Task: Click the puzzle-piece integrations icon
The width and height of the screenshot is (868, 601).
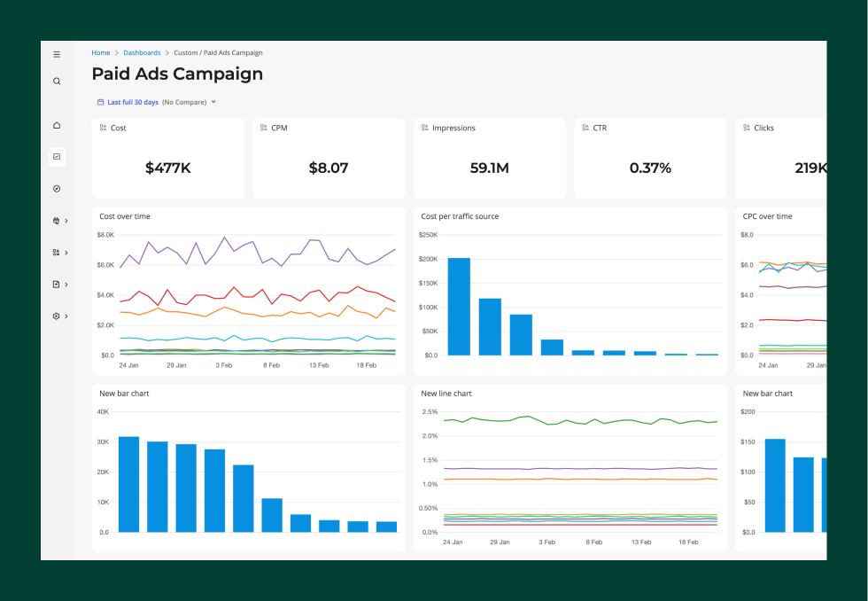Action: (55, 220)
